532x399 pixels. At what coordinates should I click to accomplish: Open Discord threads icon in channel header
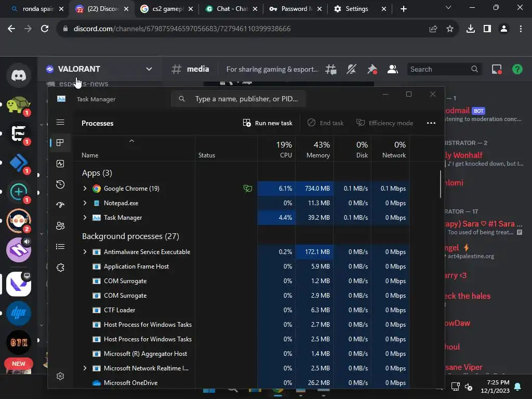pos(331,69)
